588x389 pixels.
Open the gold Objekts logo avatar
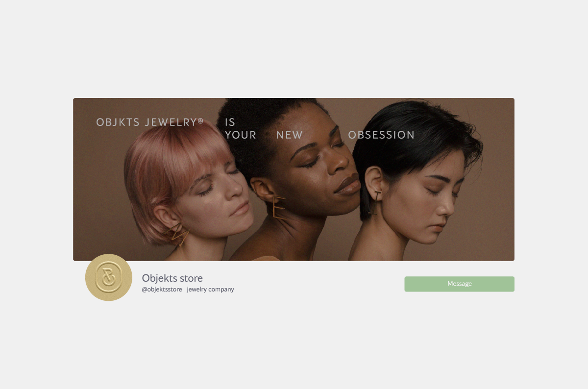[x=109, y=277]
